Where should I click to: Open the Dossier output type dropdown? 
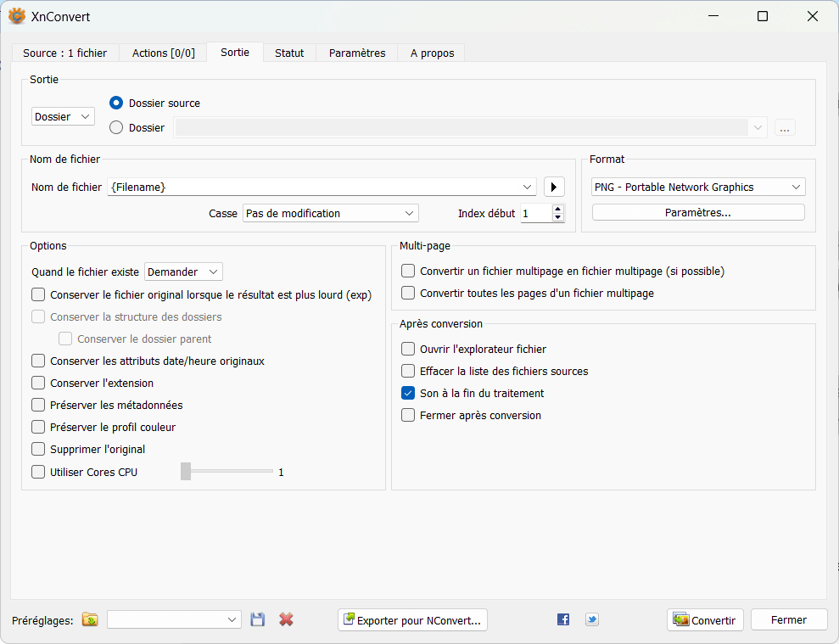(x=63, y=117)
